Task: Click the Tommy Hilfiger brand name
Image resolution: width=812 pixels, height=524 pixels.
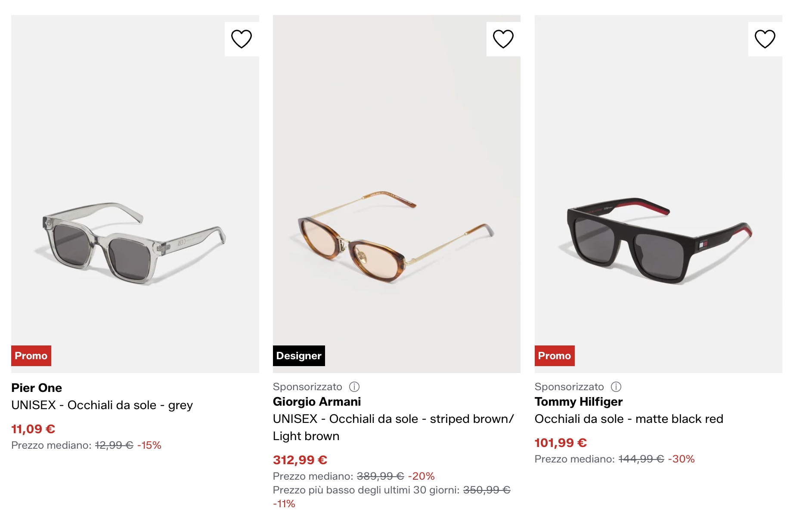Action: 579,401
